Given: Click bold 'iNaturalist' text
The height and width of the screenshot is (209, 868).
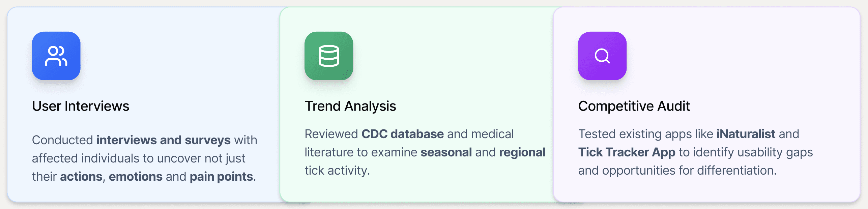Looking at the screenshot, I should pos(746,134).
